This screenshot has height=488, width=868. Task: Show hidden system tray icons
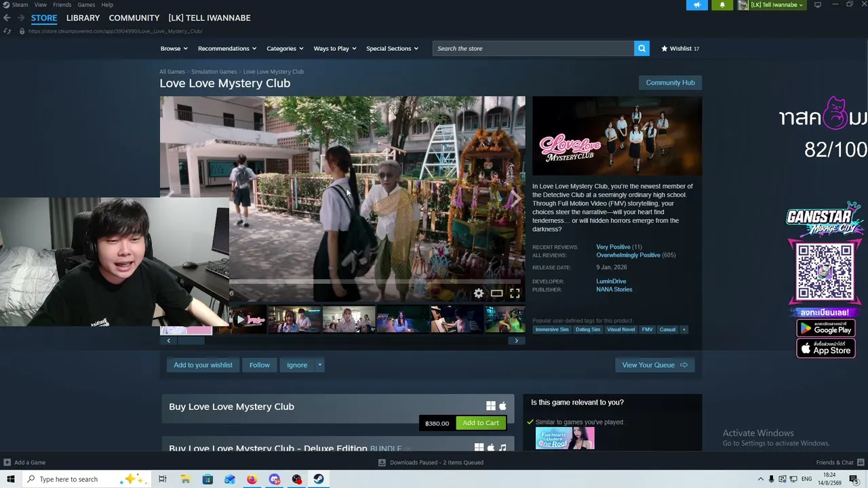761,479
